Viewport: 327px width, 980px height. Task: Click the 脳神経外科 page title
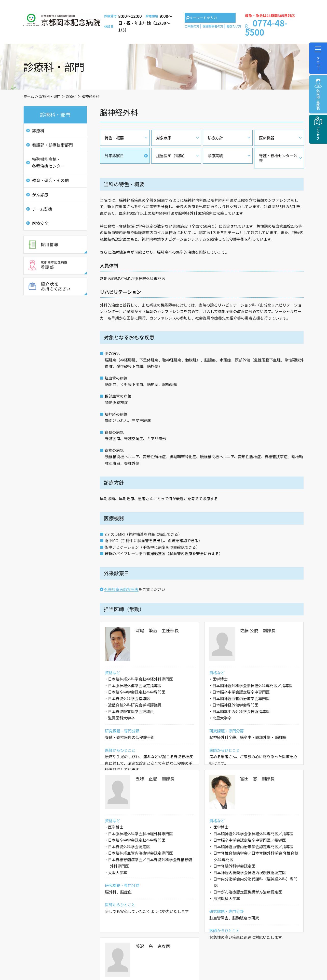(119, 113)
